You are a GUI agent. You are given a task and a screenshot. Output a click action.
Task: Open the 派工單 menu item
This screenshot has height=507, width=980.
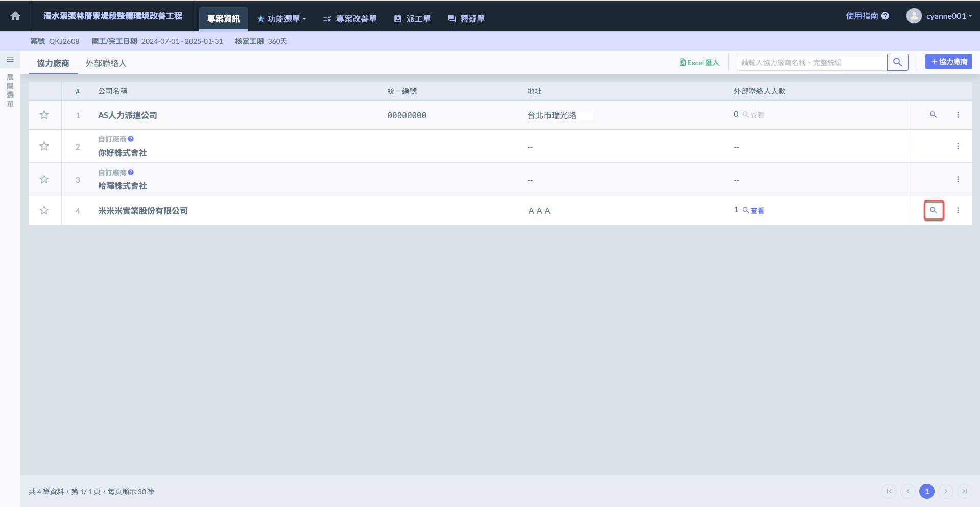click(x=412, y=19)
